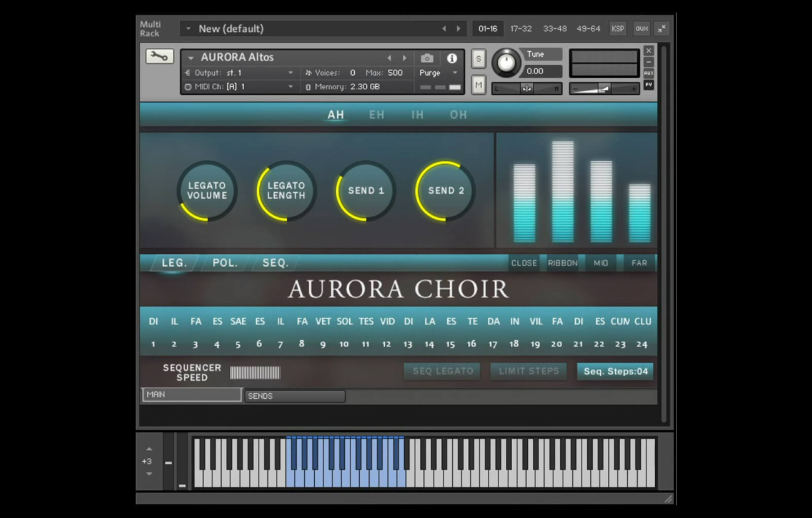Click the AUX routing icon on the header

(x=641, y=28)
